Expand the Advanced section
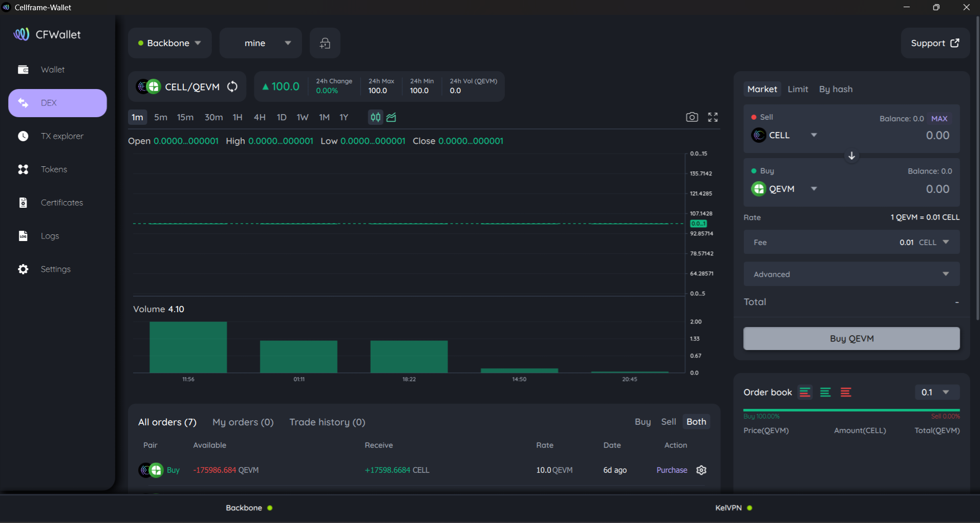Screen dimensions: 980x523 (x=851, y=274)
